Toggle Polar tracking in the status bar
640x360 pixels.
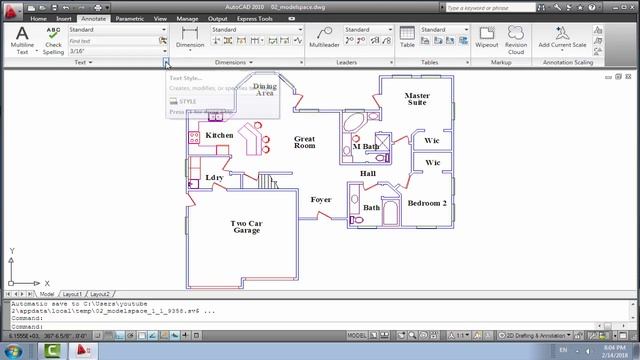click(131, 336)
